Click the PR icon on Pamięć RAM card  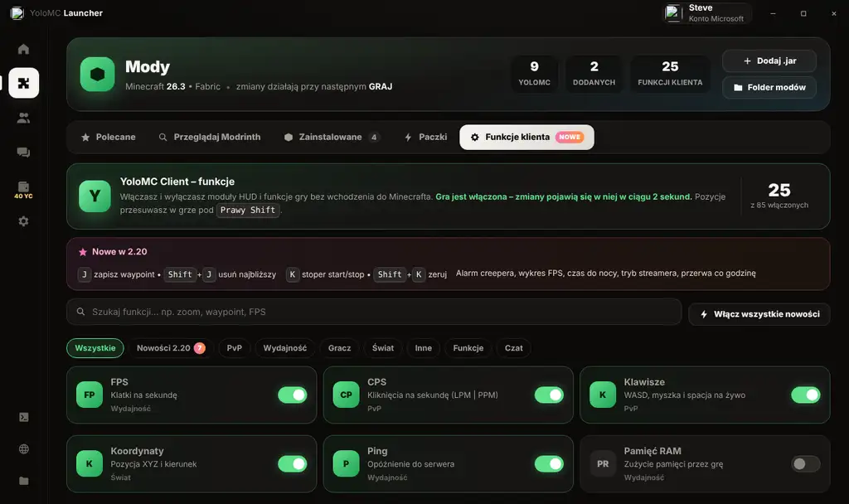click(x=603, y=464)
